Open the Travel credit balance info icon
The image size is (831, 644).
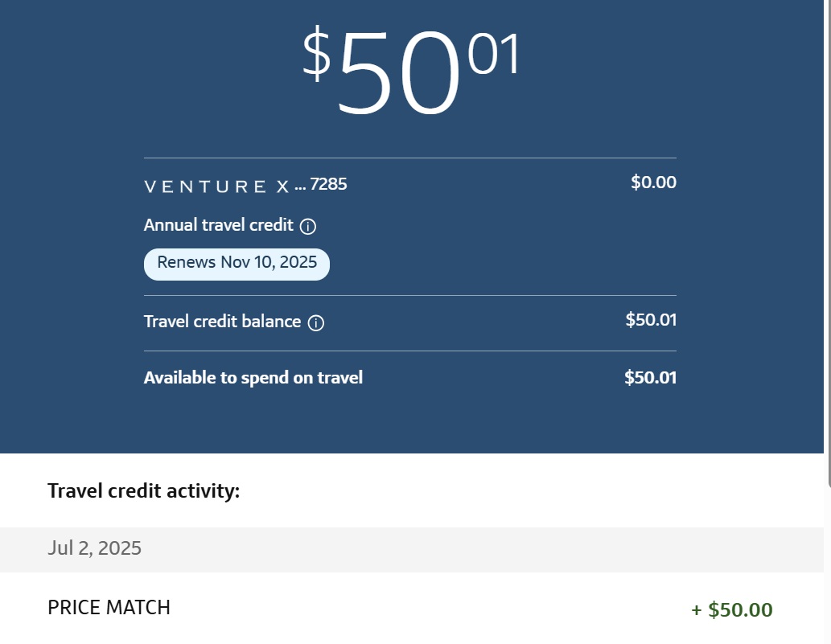click(x=316, y=323)
